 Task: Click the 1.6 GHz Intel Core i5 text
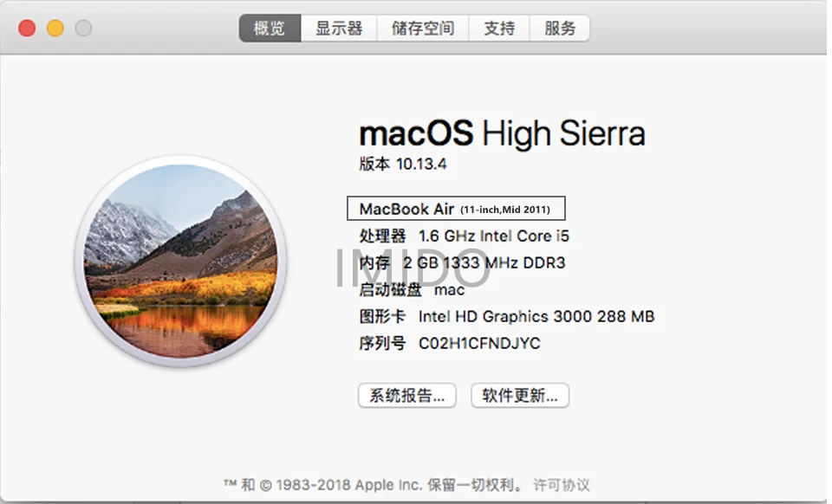click(x=493, y=236)
